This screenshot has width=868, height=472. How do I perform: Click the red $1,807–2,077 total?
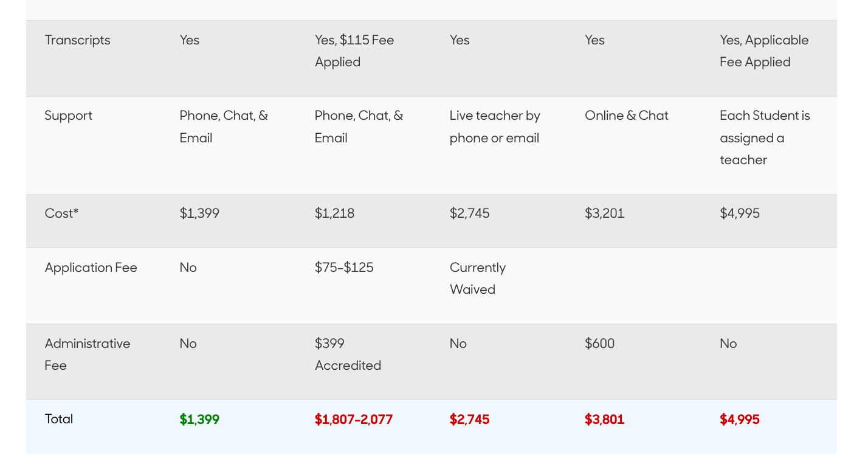click(x=354, y=420)
